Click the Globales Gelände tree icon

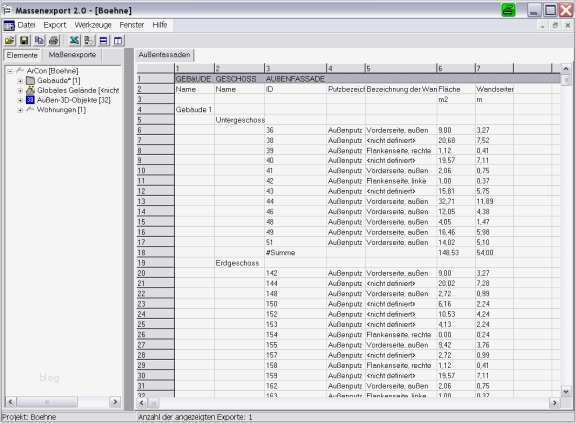[31, 90]
